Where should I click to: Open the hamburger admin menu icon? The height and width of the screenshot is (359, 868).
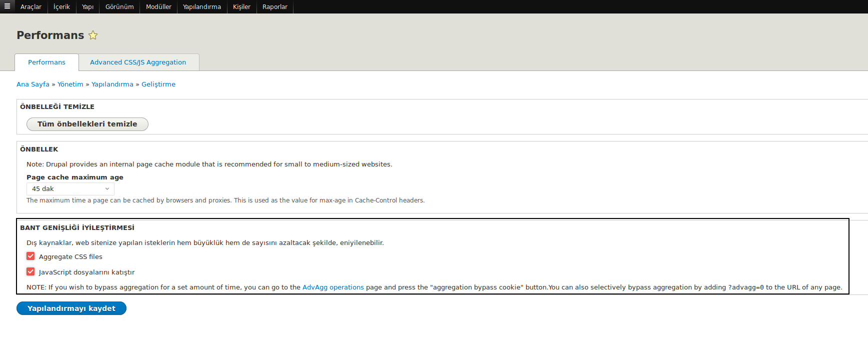point(7,6)
